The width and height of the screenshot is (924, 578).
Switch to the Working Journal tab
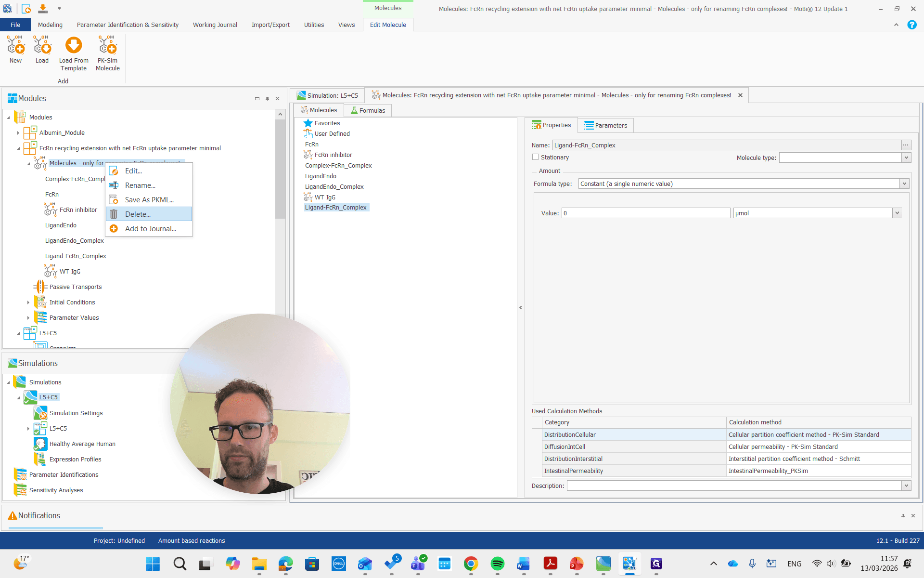point(215,25)
